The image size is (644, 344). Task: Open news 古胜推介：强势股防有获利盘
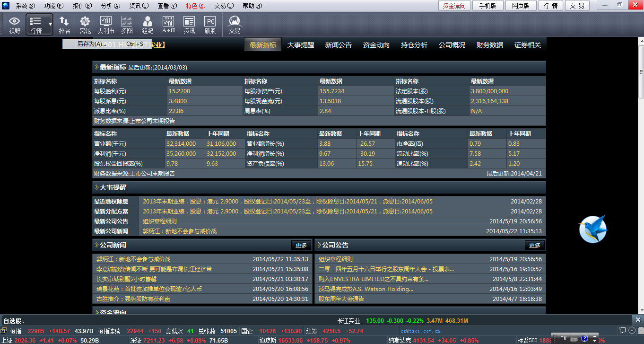click(133, 299)
